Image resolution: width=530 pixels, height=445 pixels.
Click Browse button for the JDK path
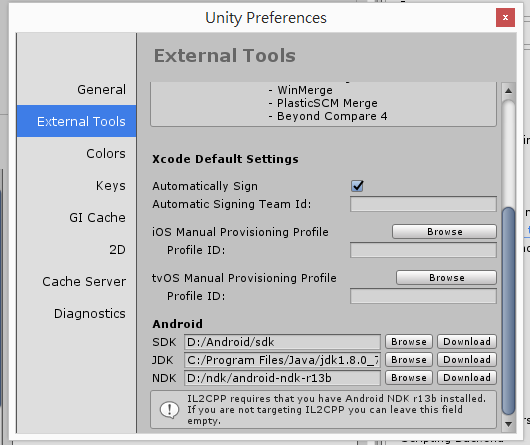point(409,360)
